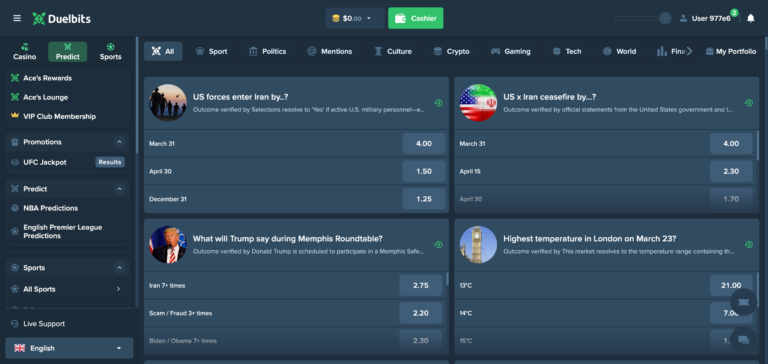This screenshot has width=768, height=364.
Task: Switch to the Sports section
Action: pyautogui.click(x=111, y=52)
